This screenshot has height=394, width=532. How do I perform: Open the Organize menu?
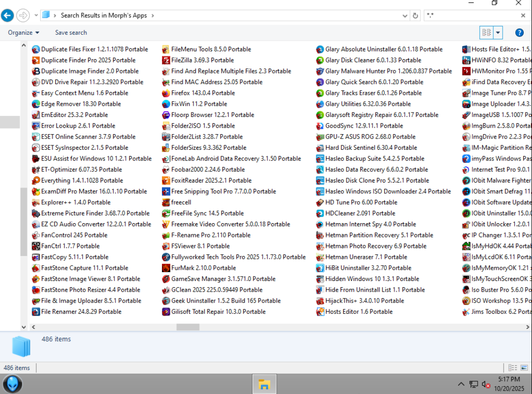click(23, 33)
